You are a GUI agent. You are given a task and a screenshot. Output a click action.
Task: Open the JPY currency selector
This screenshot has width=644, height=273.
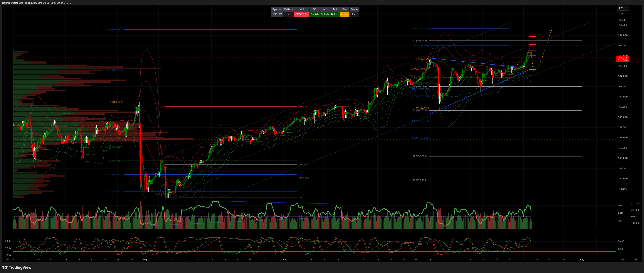(x=623, y=8)
